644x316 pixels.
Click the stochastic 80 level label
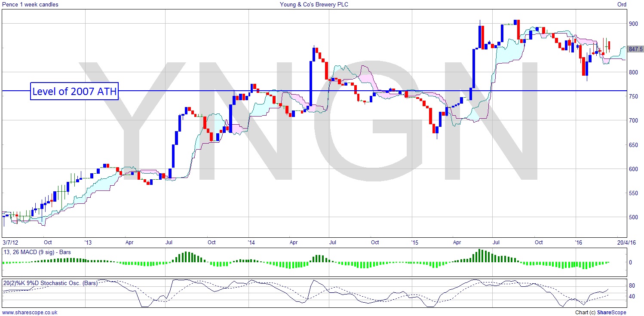tap(632, 286)
